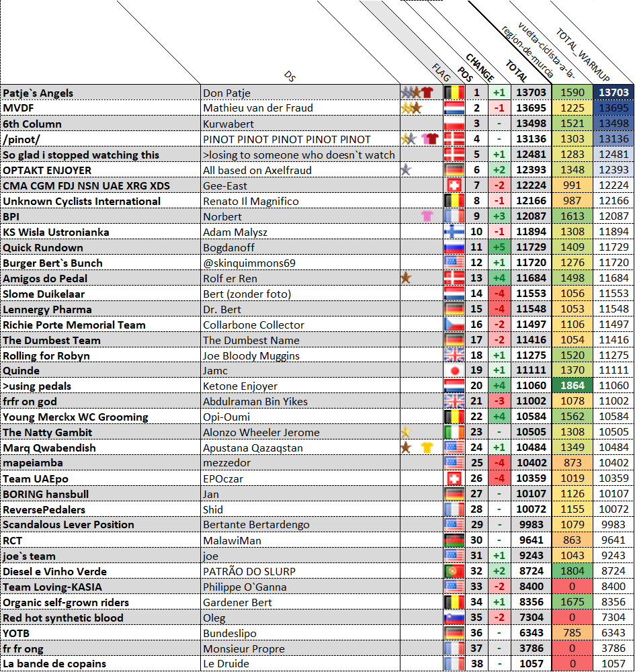Select the Mathieu van der Fraud cell
The image size is (635, 672).
pos(300,108)
